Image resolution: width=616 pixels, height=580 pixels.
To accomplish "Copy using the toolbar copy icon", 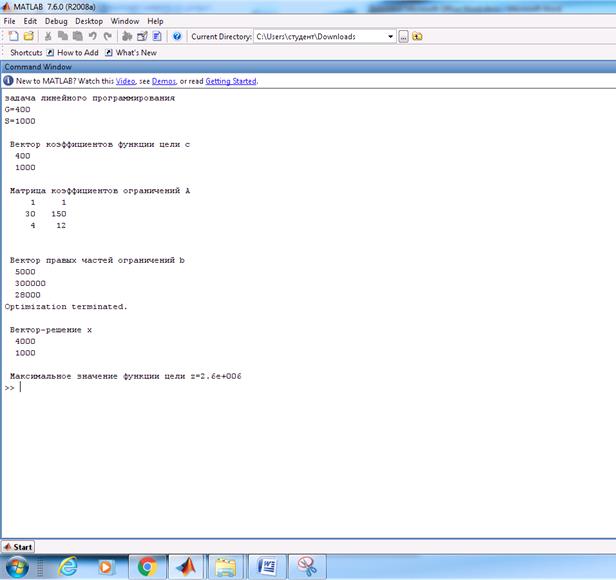I will 62,36.
